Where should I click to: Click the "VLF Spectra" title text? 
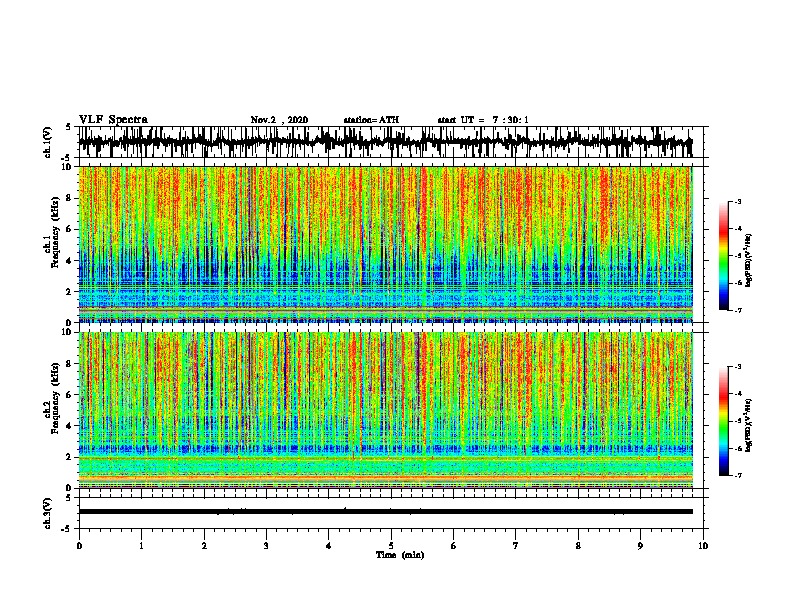[x=113, y=120]
